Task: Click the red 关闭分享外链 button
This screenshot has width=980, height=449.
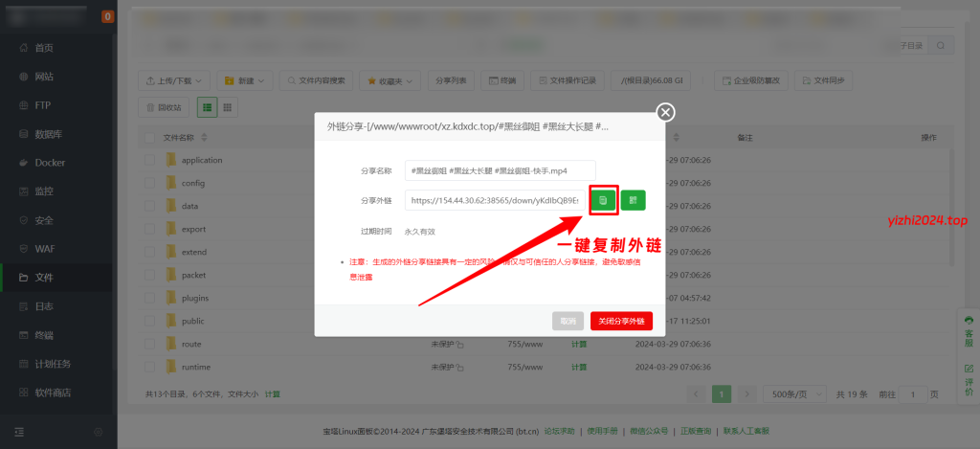Action: [621, 322]
